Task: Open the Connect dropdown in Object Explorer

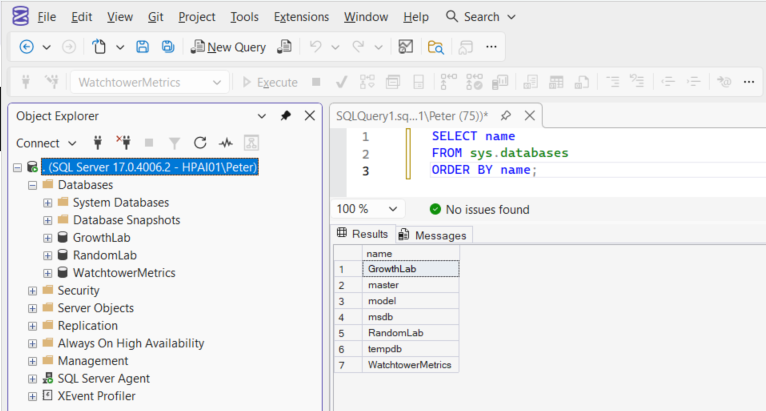Action: 46,143
